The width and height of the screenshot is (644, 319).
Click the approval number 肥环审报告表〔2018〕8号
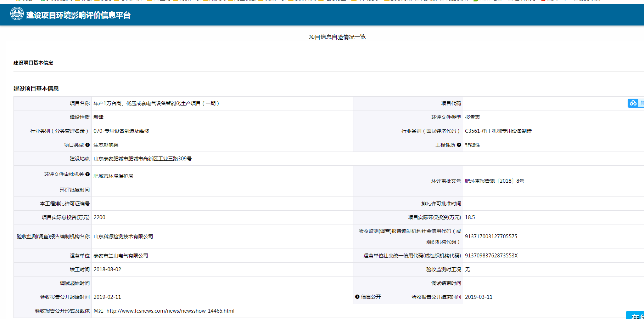tap(494, 181)
